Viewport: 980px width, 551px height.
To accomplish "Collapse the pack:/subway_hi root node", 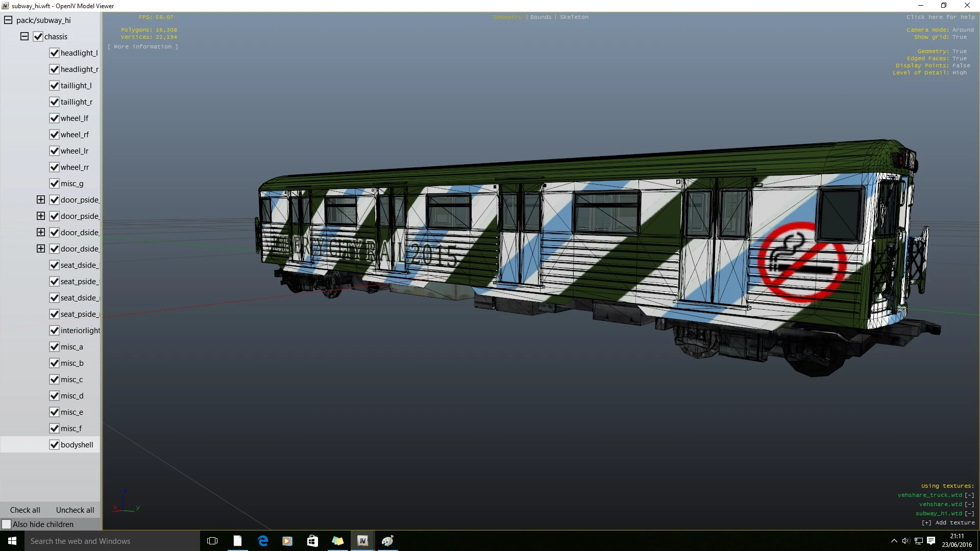I will 8,20.
